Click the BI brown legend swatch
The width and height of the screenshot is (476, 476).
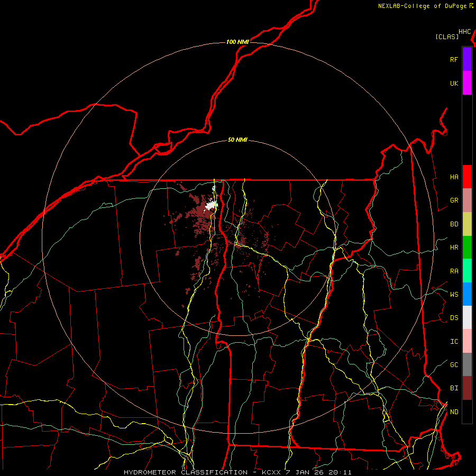point(467,388)
